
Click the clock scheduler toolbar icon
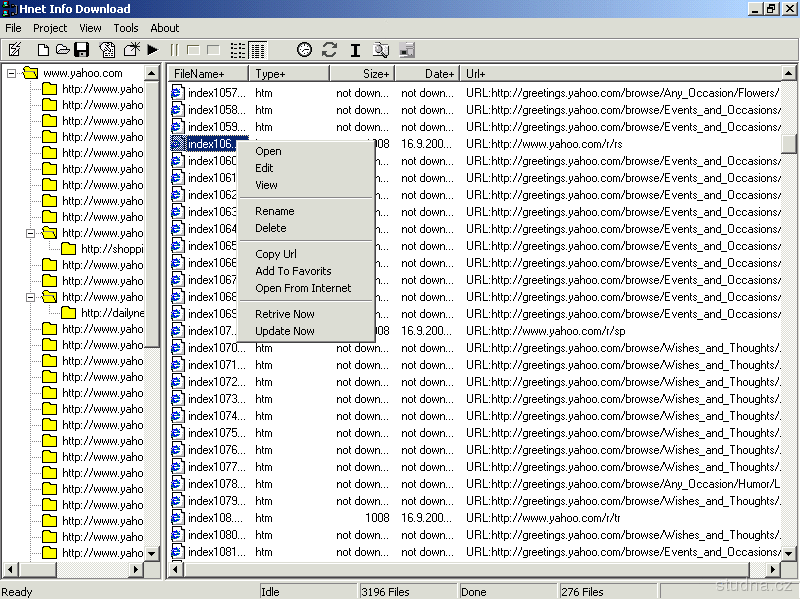click(304, 50)
